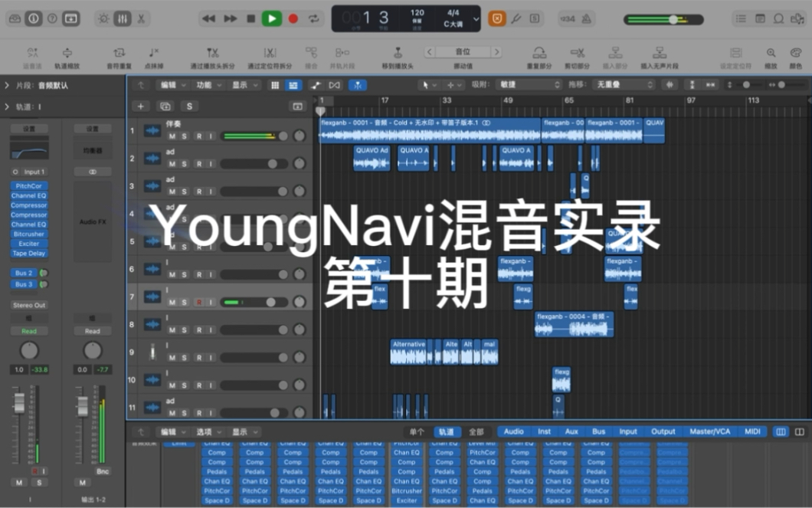
Task: Toggle the Metronome icon
Action: [x=587, y=18]
